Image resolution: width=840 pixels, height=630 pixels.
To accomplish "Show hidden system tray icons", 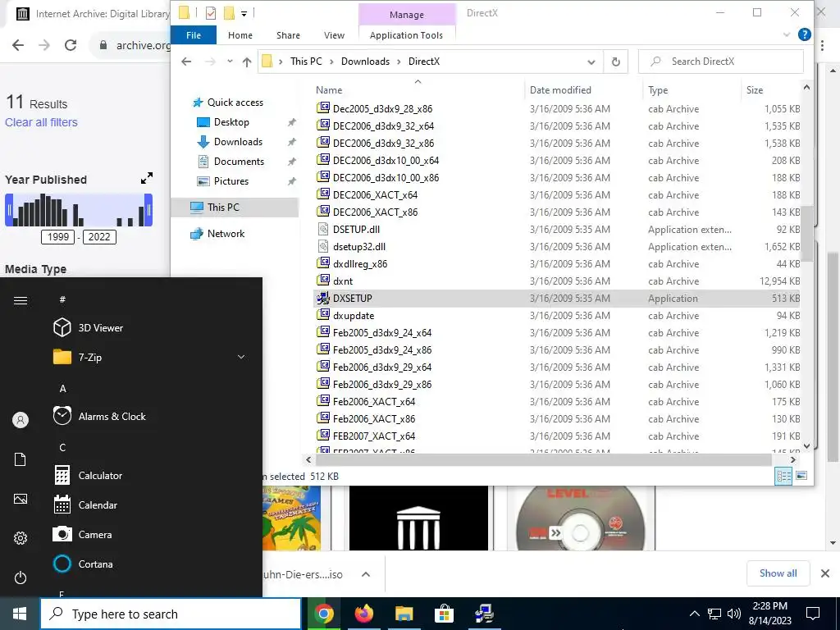I will point(694,614).
